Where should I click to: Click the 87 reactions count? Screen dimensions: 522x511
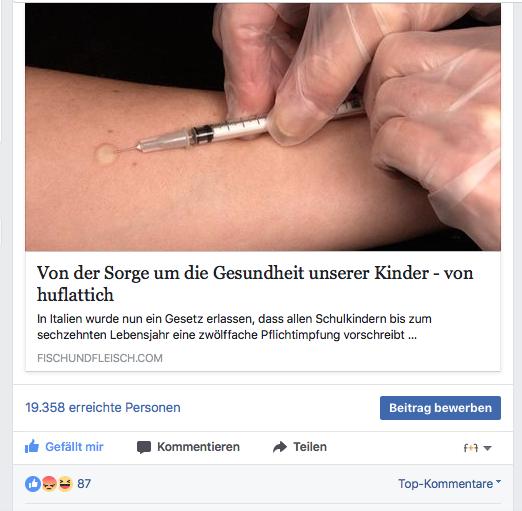click(x=84, y=484)
